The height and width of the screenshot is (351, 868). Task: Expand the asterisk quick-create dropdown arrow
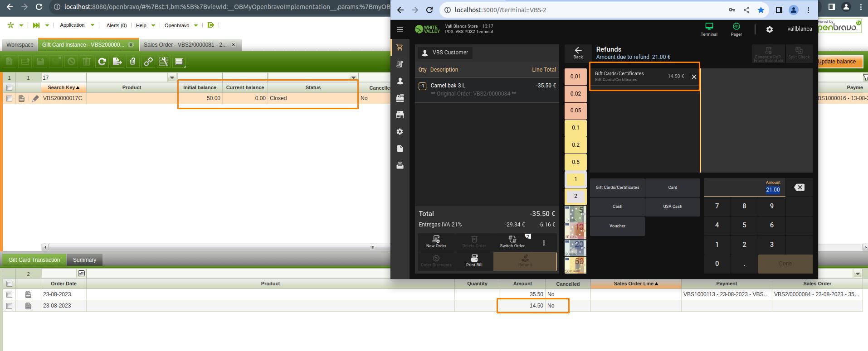tap(21, 25)
